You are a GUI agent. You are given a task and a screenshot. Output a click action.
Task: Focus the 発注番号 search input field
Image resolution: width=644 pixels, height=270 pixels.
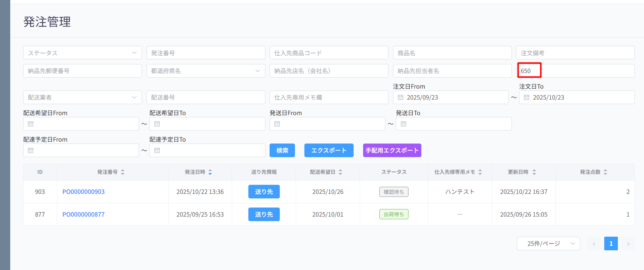pos(206,53)
